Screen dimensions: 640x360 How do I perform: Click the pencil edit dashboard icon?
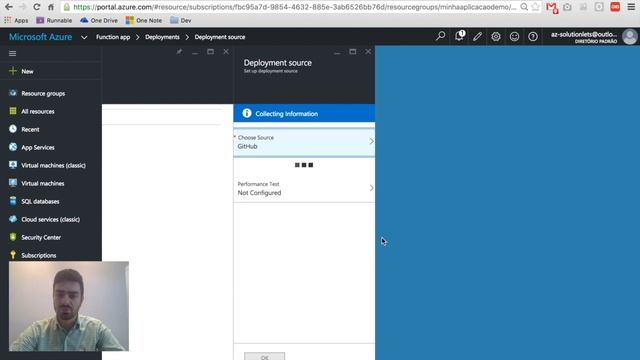(x=477, y=36)
